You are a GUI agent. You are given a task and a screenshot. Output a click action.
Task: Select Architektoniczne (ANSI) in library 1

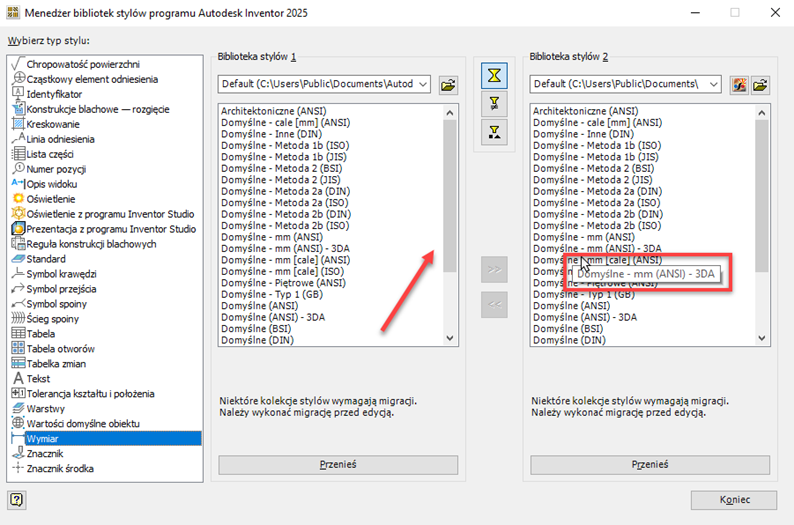click(273, 111)
